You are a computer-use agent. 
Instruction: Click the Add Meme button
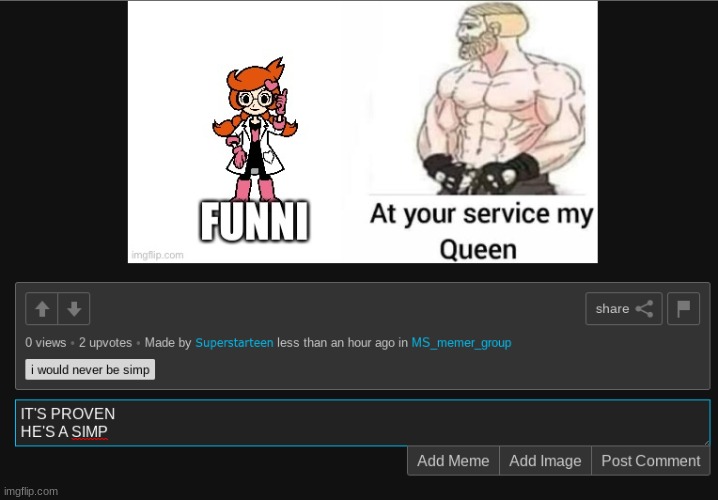453,461
